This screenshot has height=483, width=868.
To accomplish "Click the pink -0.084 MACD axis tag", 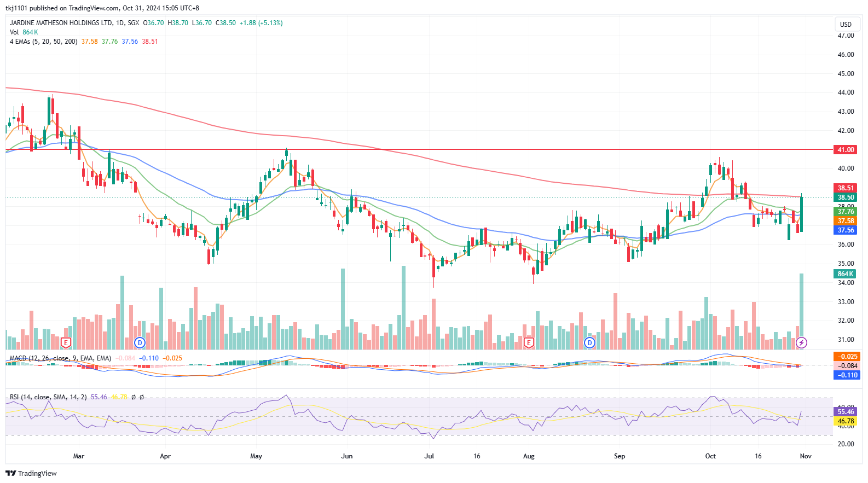I will tap(847, 366).
